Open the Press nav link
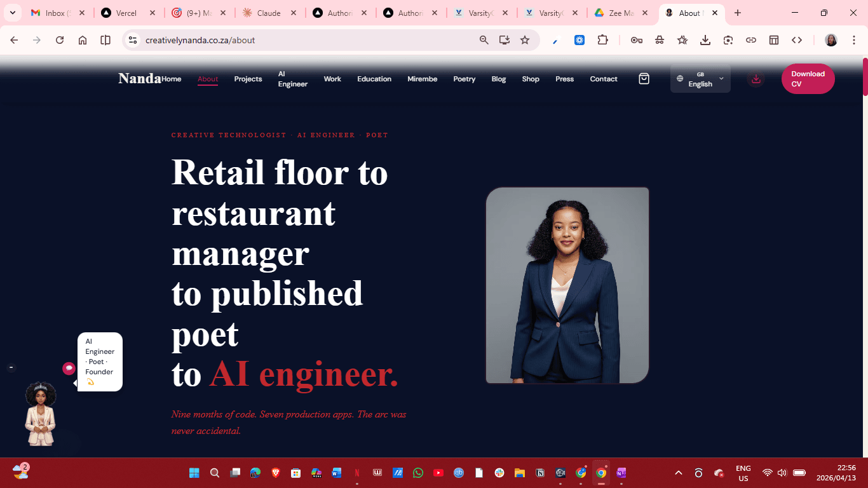The image size is (868, 488). point(564,79)
